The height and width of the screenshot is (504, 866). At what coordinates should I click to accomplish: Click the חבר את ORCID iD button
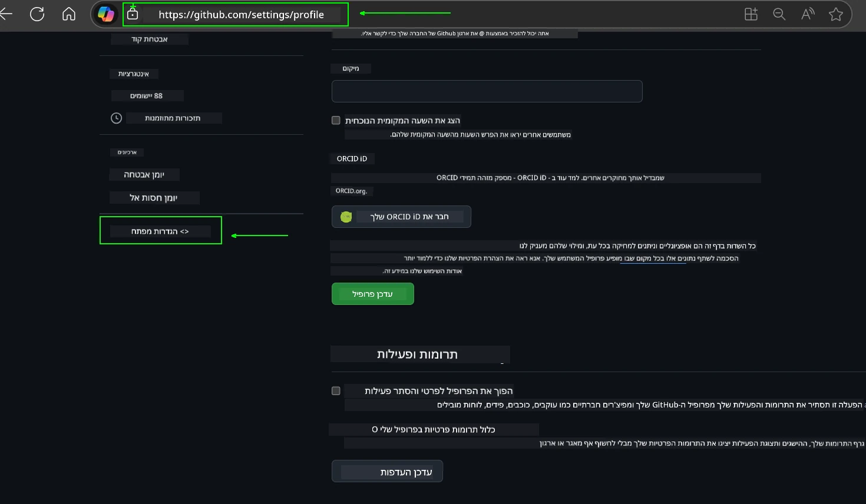(401, 217)
